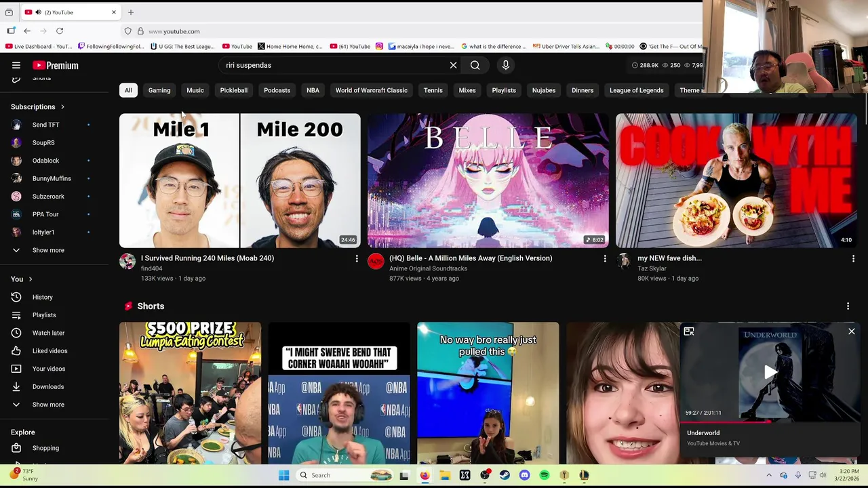868x488 pixels.
Task: Open SoupRS subscription channel
Action: coord(43,142)
